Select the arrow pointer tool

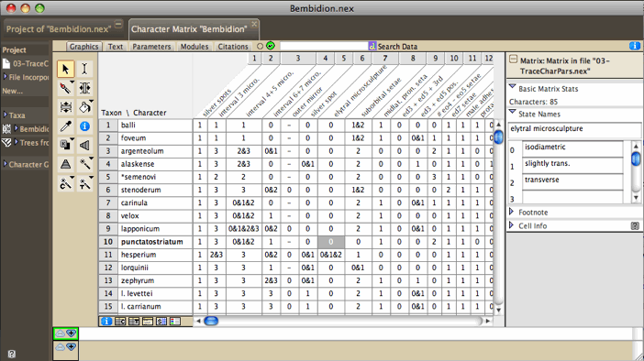coord(66,69)
